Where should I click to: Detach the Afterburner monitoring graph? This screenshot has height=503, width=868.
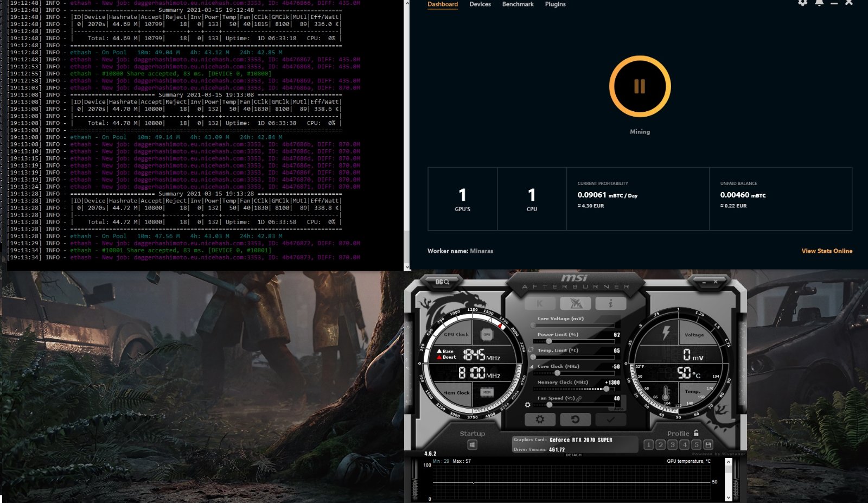point(573,455)
